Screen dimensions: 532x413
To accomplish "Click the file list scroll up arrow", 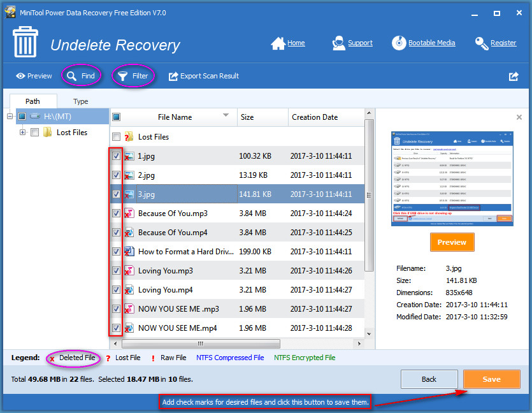I will coord(369,113).
